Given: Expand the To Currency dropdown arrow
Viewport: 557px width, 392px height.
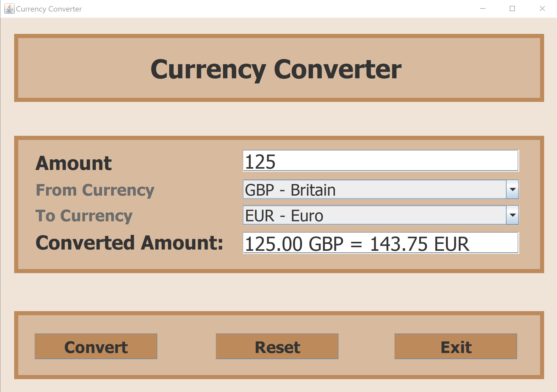Looking at the screenshot, I should pyautogui.click(x=513, y=215).
